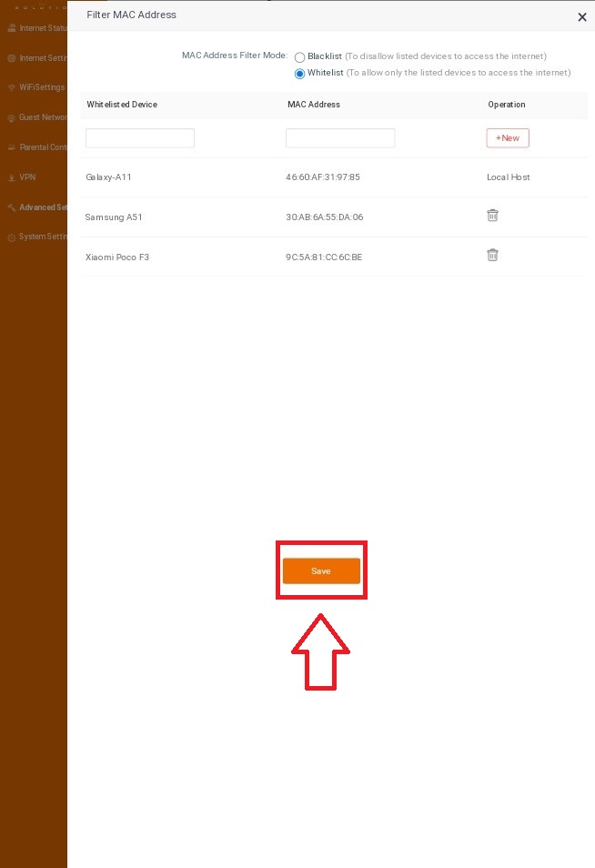
Task: Click the WiFi Settings signal icon
Action: pos(11,88)
